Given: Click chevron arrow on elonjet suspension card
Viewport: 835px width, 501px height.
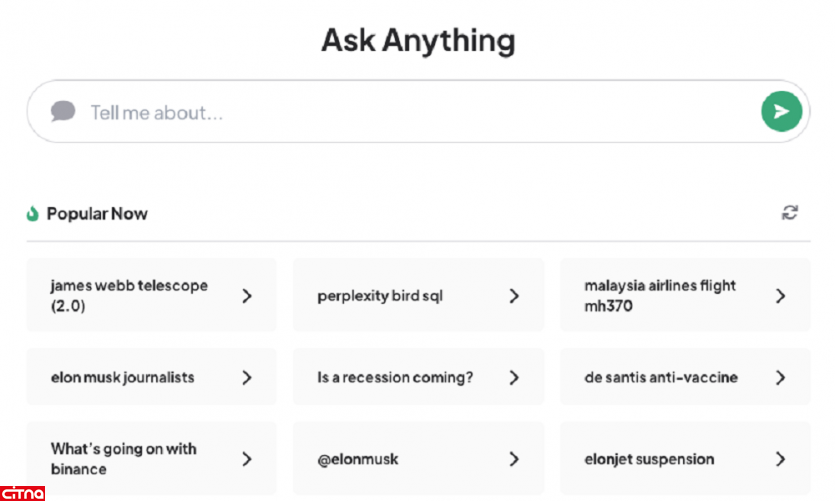Looking at the screenshot, I should (781, 459).
